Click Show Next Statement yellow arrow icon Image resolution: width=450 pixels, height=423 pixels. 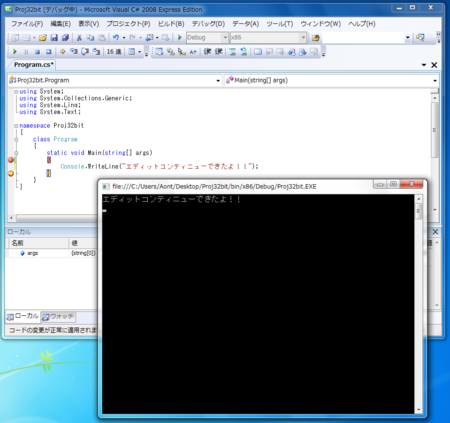pyautogui.click(x=62, y=52)
